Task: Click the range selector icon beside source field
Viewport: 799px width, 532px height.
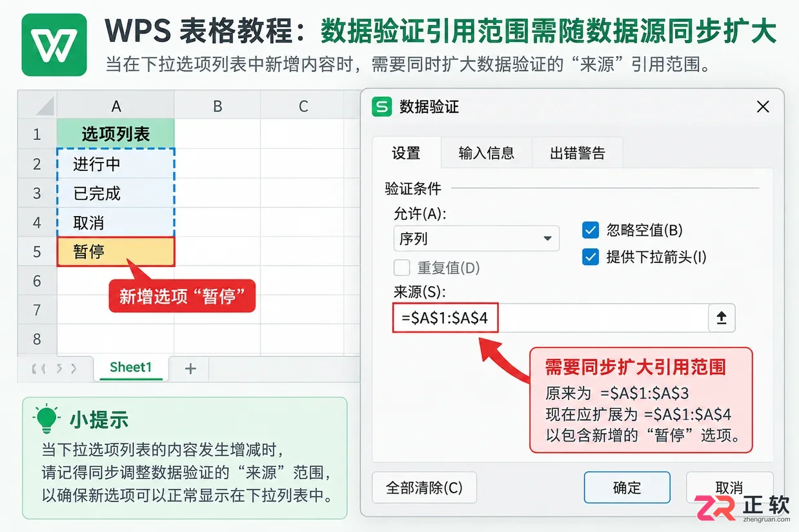Action: (x=722, y=317)
